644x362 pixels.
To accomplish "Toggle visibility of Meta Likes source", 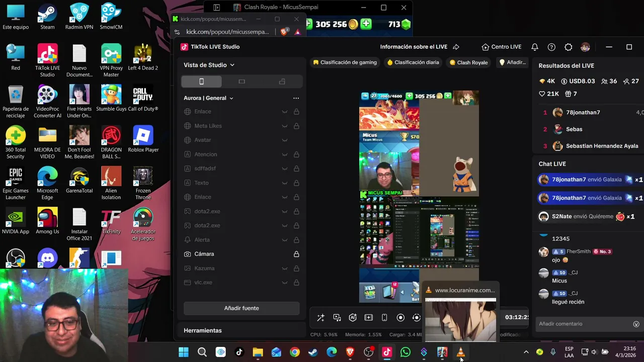I will pyautogui.click(x=284, y=126).
